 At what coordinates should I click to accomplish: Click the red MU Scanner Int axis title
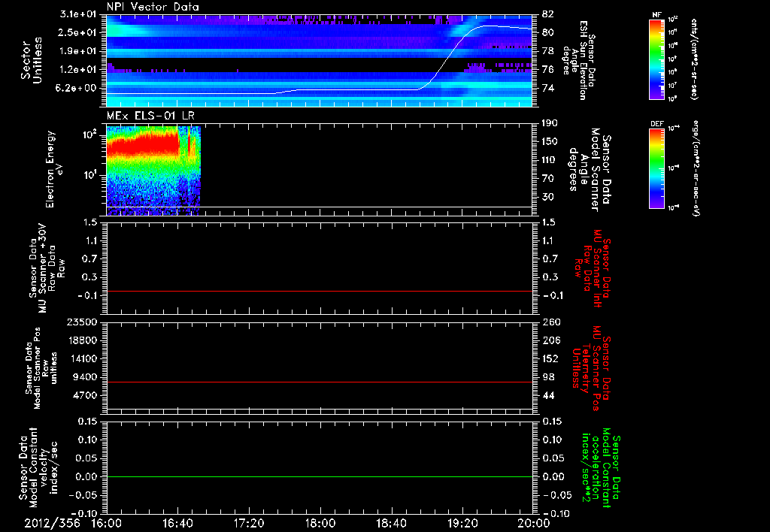pyautogui.click(x=593, y=268)
